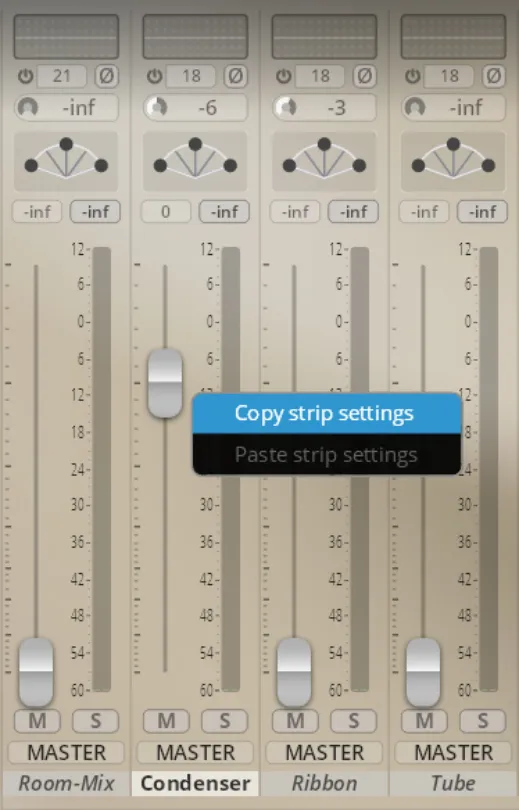519x810 pixels.
Task: Click the Condenser fader handle
Action: click(165, 383)
